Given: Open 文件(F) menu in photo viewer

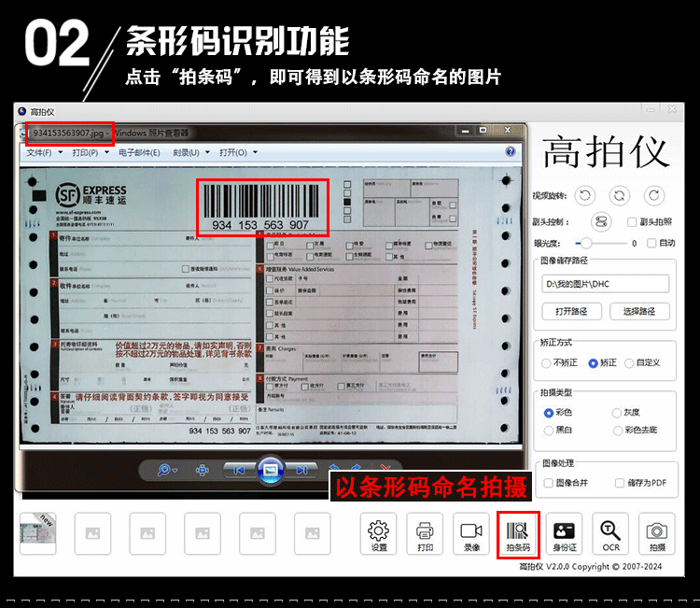Looking at the screenshot, I should click(44, 152).
